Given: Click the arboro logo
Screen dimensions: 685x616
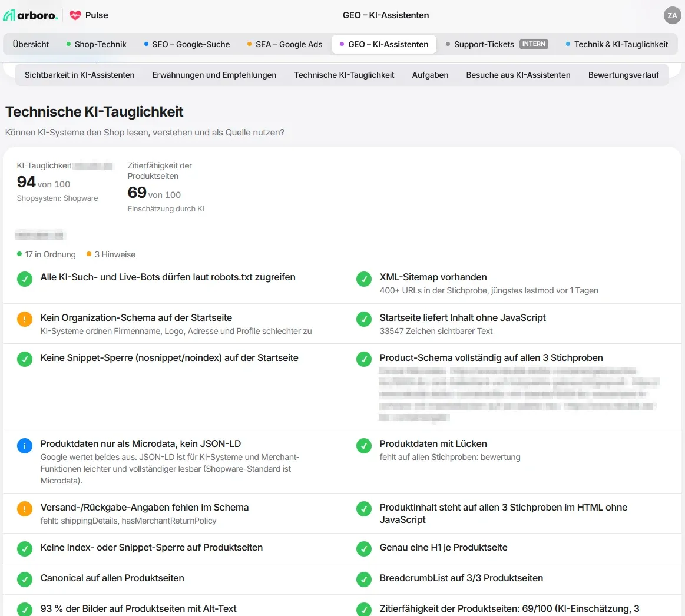Looking at the screenshot, I should point(30,15).
